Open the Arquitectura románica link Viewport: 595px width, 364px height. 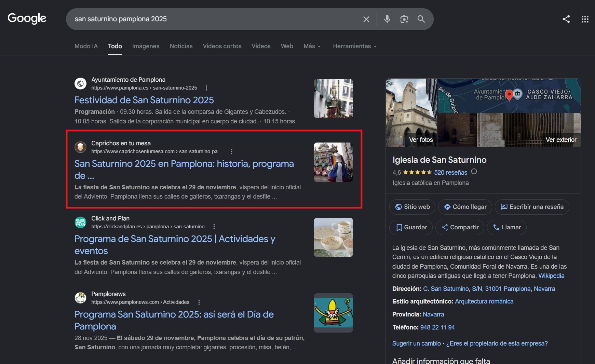484,301
